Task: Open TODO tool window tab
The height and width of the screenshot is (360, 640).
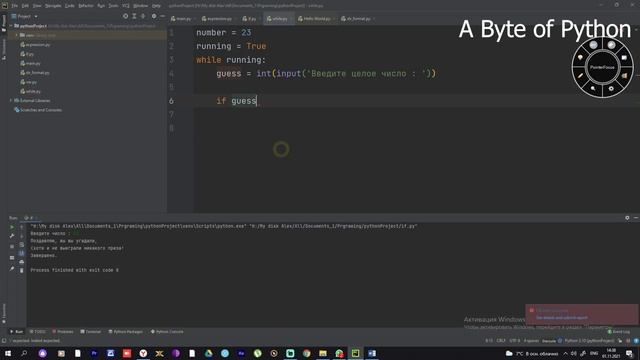Action: point(38,332)
